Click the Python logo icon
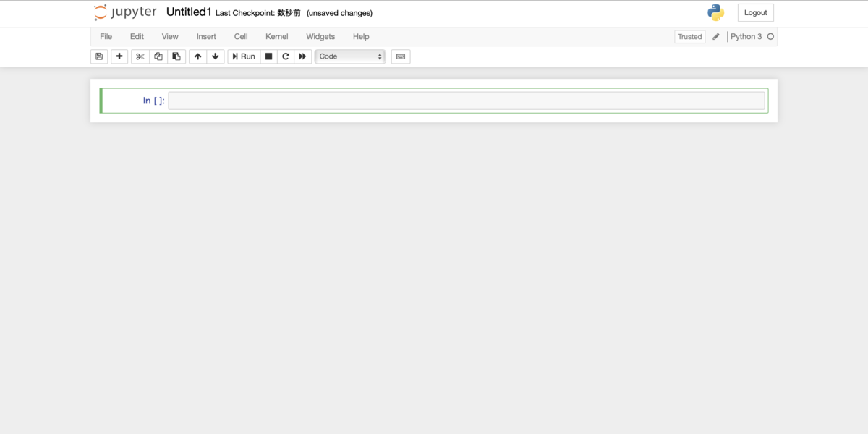The image size is (868, 434). (716, 12)
